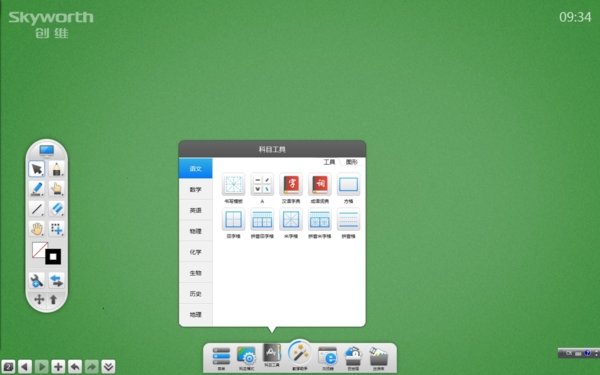Switch to the 工具 tab
This screenshot has width=600, height=375.
pos(329,162)
